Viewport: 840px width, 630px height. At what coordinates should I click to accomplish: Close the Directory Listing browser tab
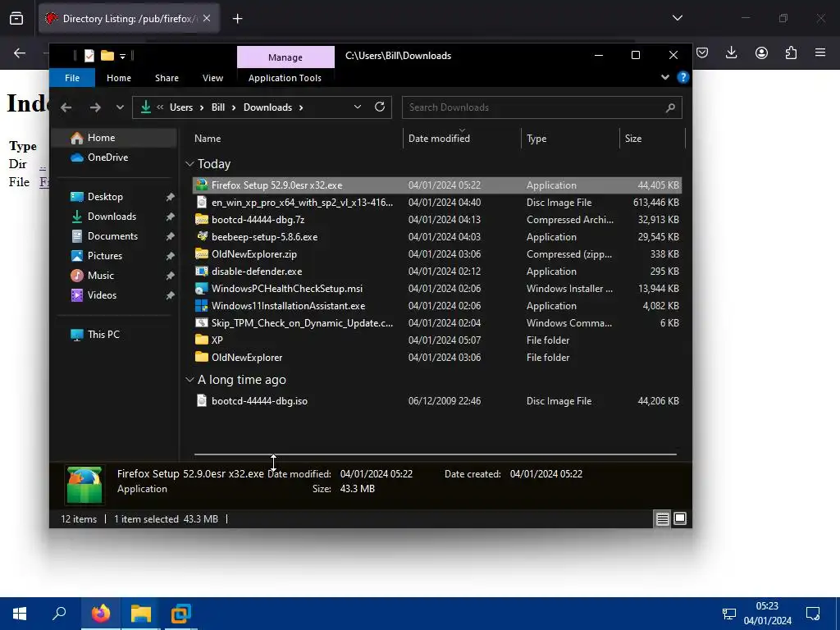tap(207, 18)
